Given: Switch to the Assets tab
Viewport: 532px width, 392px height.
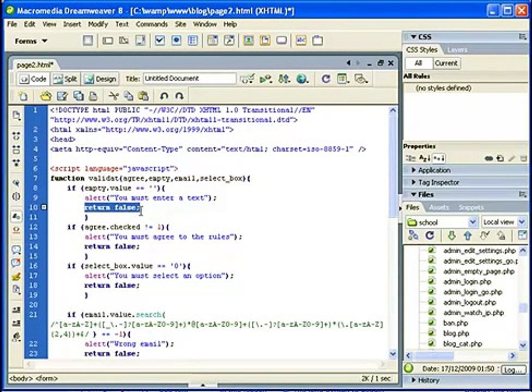Looking at the screenshot, I should pos(439,207).
